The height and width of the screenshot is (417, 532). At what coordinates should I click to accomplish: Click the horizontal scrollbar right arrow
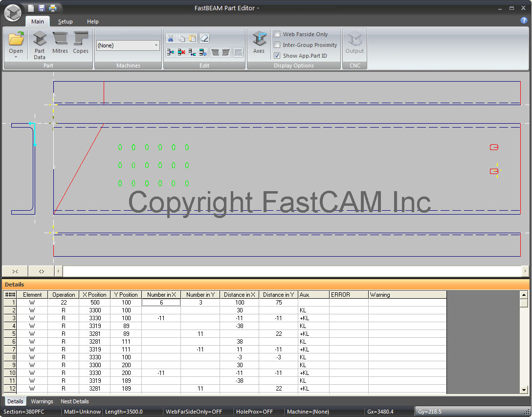pyautogui.click(x=525, y=271)
